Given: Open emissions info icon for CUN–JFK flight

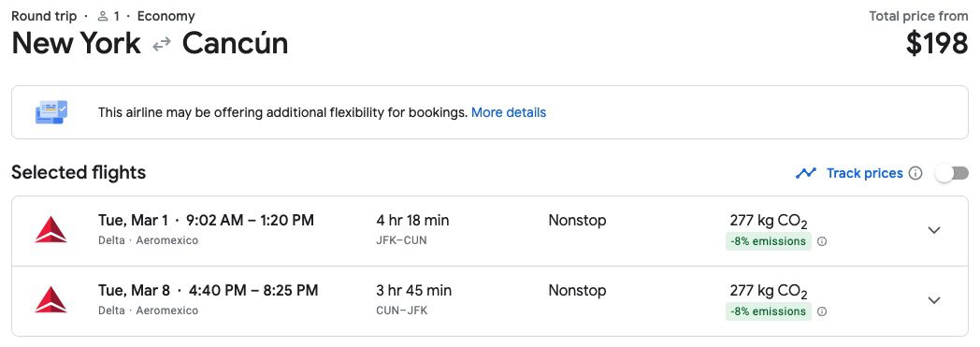Looking at the screenshot, I should pos(822,311).
